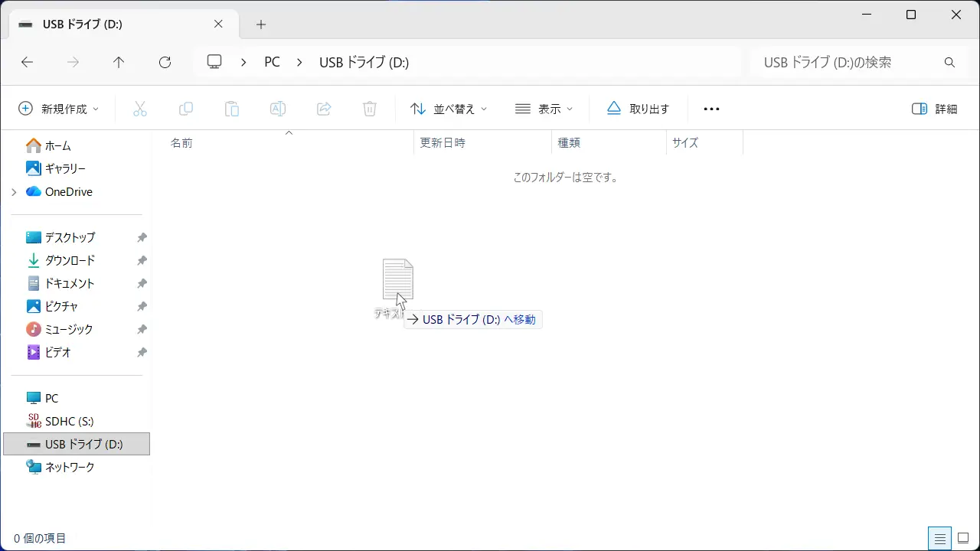Select the USB ドライブ (D:) tab
Image resolution: width=980 pixels, height=551 pixels.
point(115,24)
